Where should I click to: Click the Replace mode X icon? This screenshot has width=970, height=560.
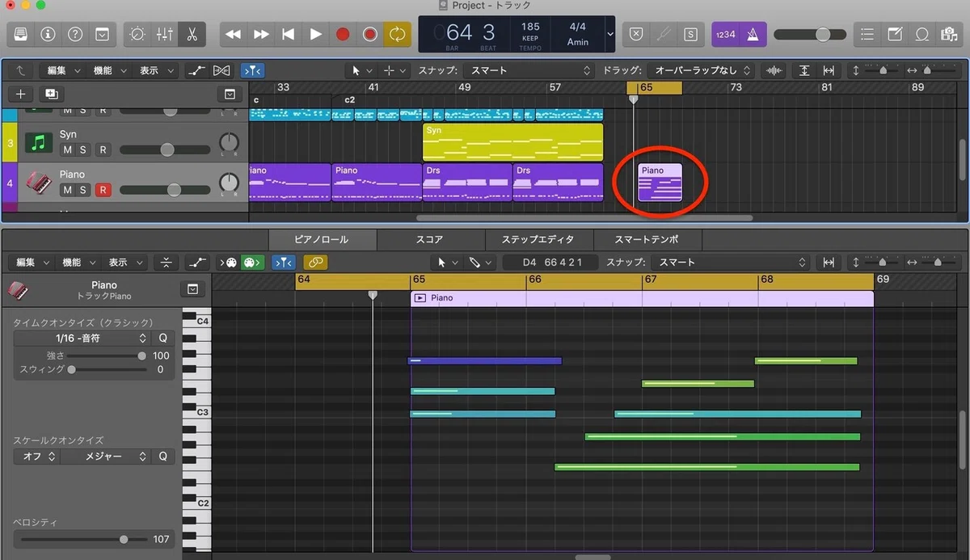click(x=636, y=34)
